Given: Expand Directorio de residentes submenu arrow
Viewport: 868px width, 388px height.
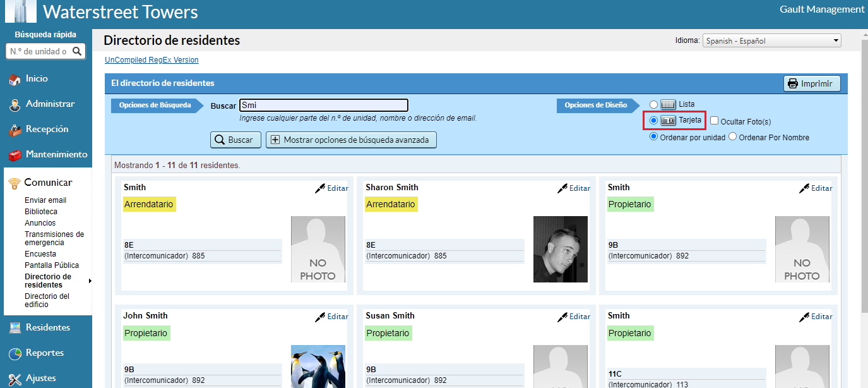Looking at the screenshot, I should click(90, 281).
